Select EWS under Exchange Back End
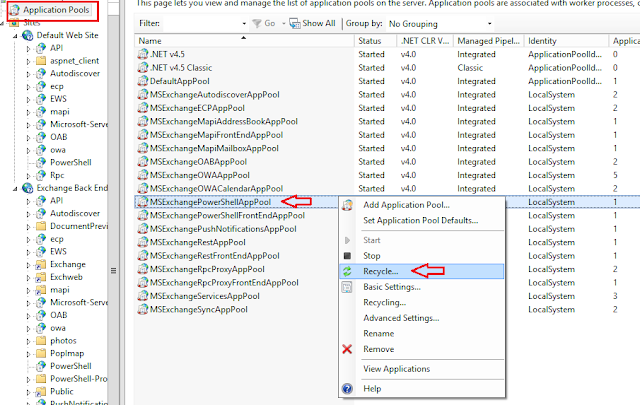 (x=58, y=251)
